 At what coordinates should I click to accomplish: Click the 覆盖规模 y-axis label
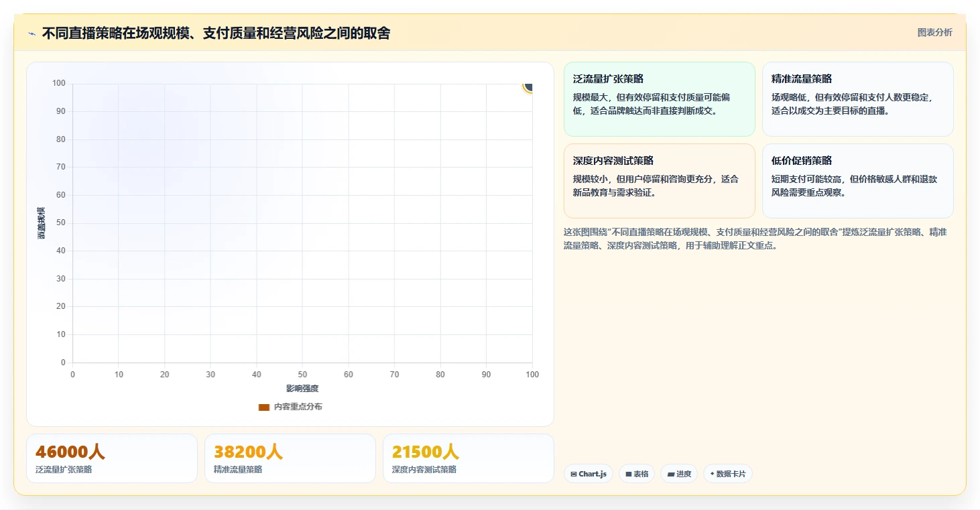[x=41, y=223]
